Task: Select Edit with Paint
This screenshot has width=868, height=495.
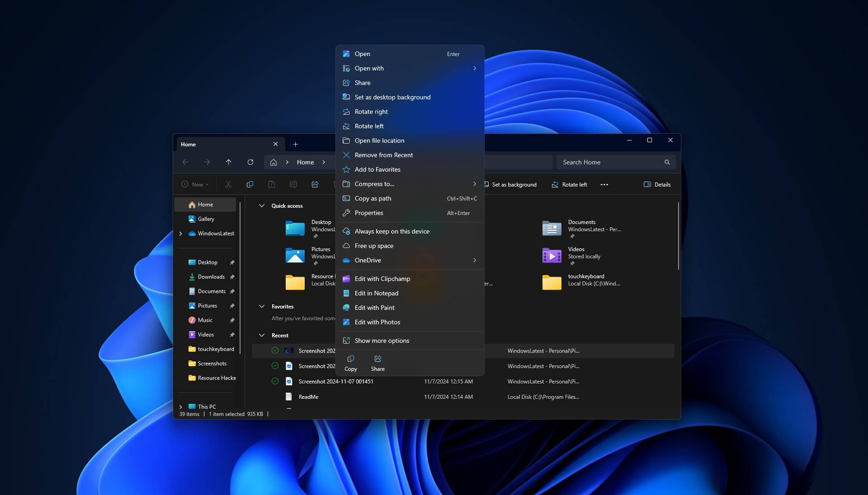Action: [410, 308]
